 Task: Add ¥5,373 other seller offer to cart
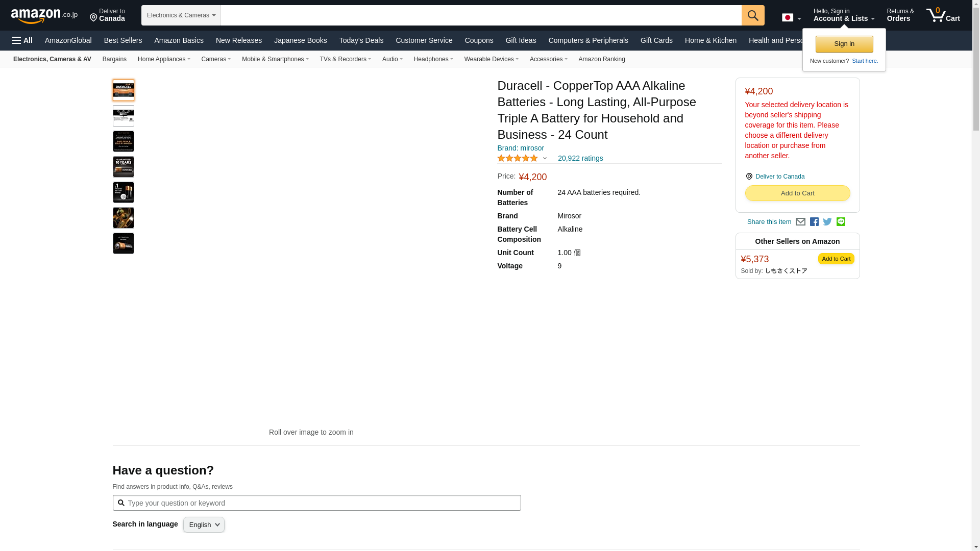[x=836, y=259]
